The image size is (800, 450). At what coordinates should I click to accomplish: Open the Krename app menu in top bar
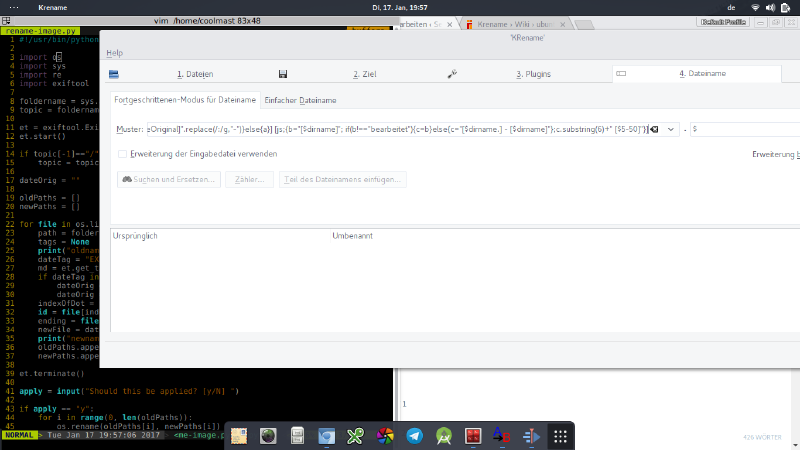(53, 8)
